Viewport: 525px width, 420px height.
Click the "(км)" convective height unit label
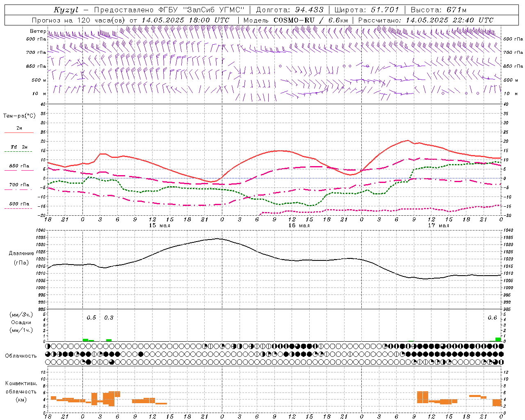coord(21,399)
